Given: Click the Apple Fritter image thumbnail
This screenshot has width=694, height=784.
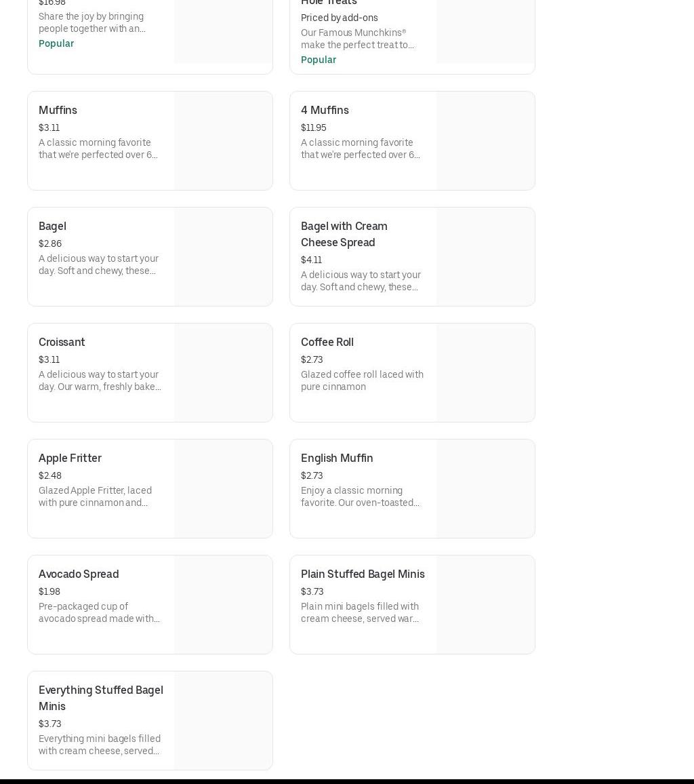Looking at the screenshot, I should pyautogui.click(x=223, y=488).
